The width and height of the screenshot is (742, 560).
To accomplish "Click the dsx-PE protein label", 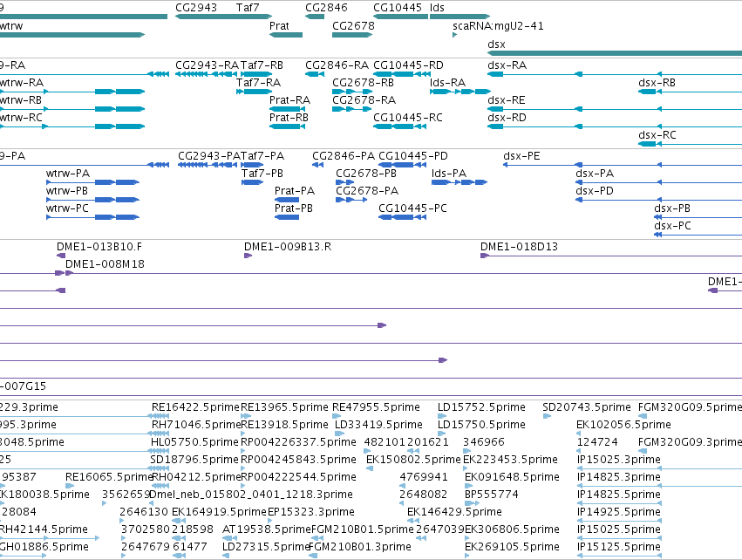I will pyautogui.click(x=521, y=156).
